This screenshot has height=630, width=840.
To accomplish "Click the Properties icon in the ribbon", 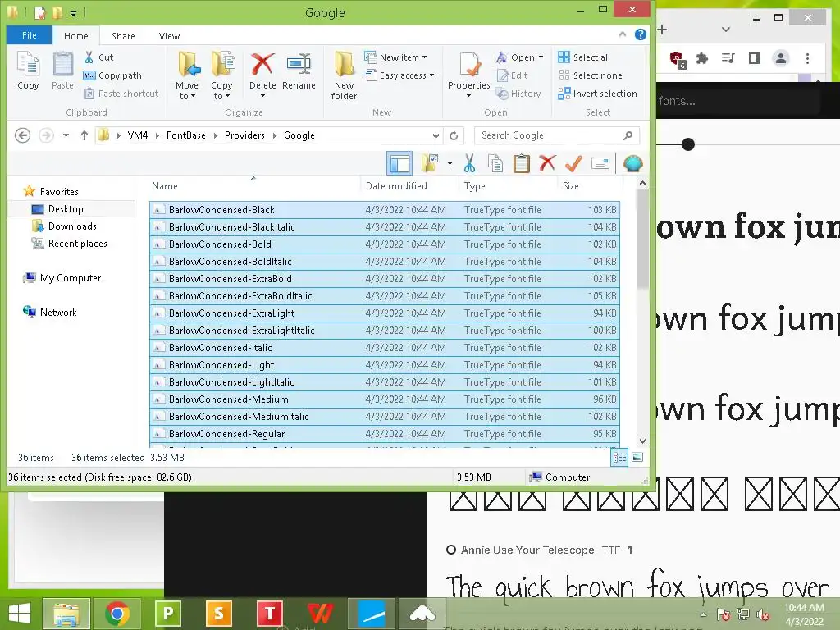I will pyautogui.click(x=469, y=65).
